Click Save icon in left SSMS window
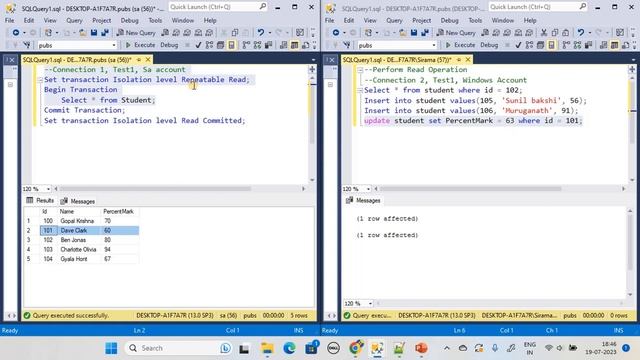 tap(94, 33)
